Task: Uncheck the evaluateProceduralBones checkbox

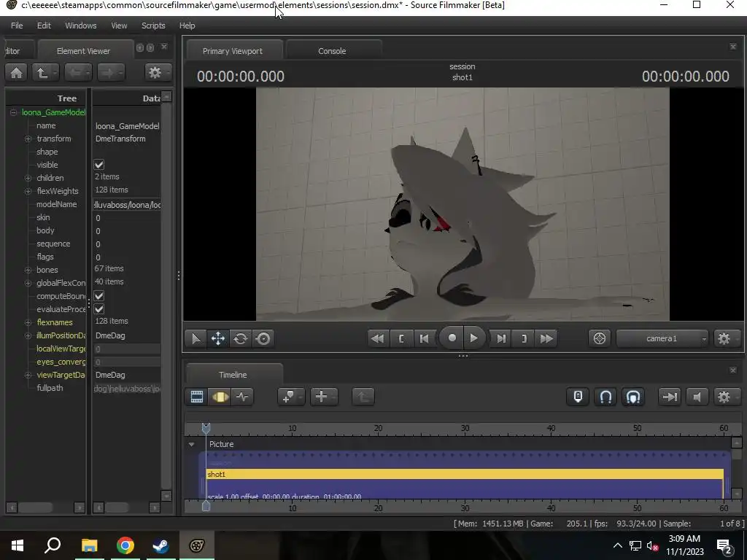Action: [x=99, y=309]
